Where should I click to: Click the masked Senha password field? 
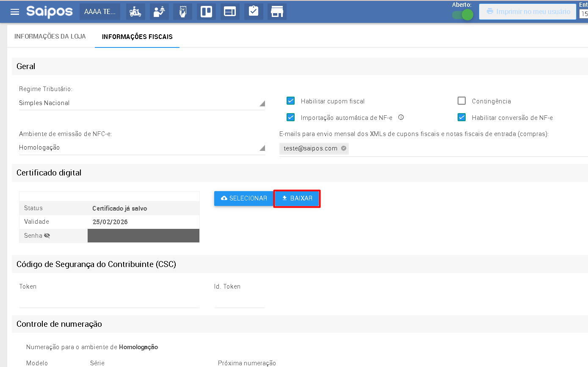coord(144,236)
